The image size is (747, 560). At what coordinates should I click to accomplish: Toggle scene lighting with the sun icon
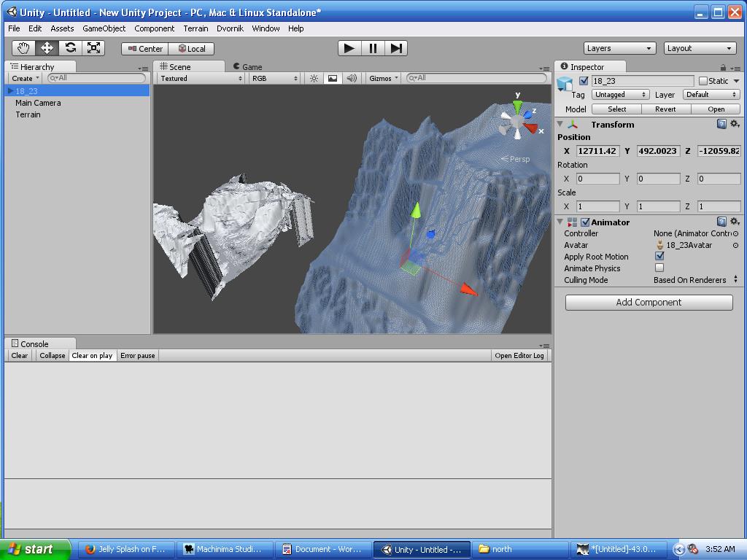click(x=314, y=78)
